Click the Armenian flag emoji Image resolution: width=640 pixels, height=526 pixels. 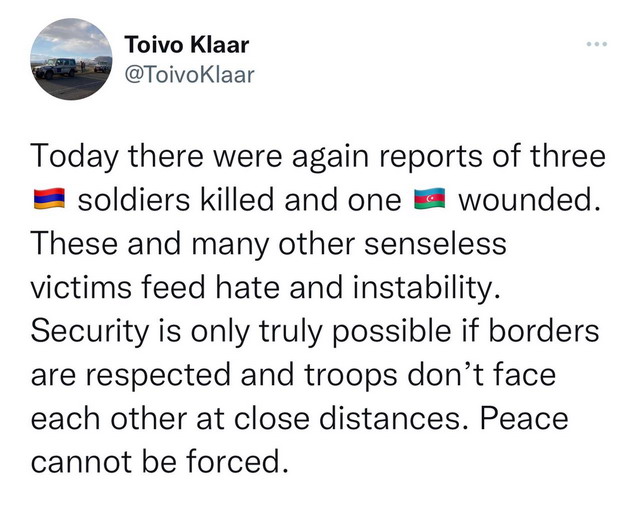pos(49,199)
